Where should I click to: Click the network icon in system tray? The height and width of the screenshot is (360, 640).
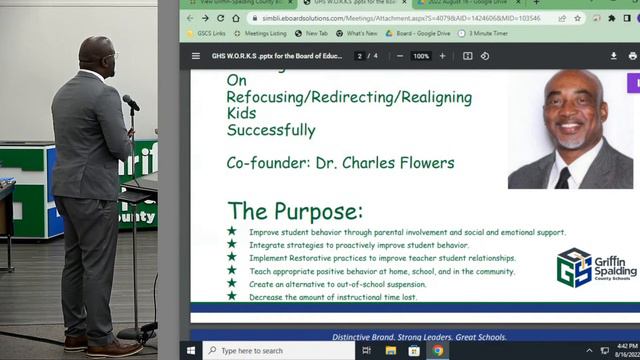[x=605, y=351]
